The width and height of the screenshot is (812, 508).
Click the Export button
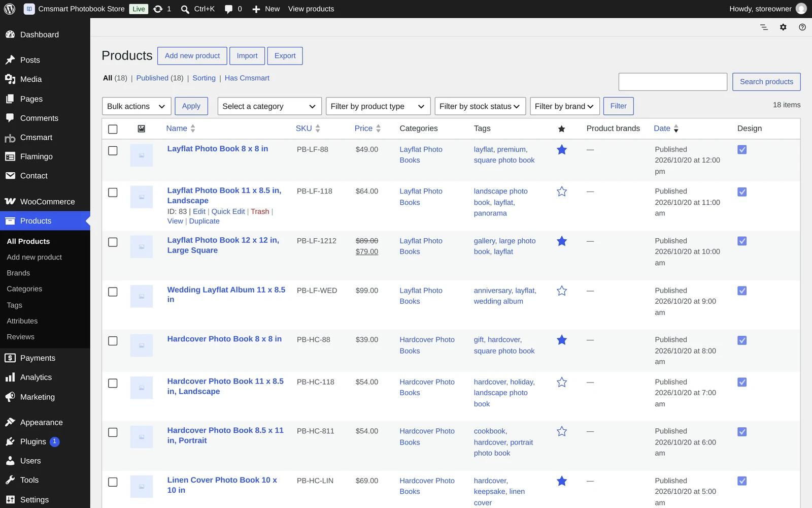pos(285,56)
